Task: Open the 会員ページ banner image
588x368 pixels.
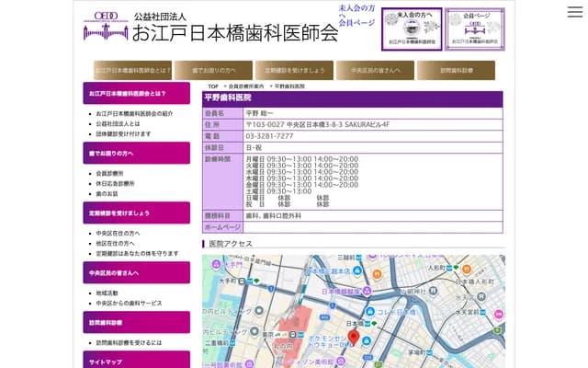Action: point(474,29)
